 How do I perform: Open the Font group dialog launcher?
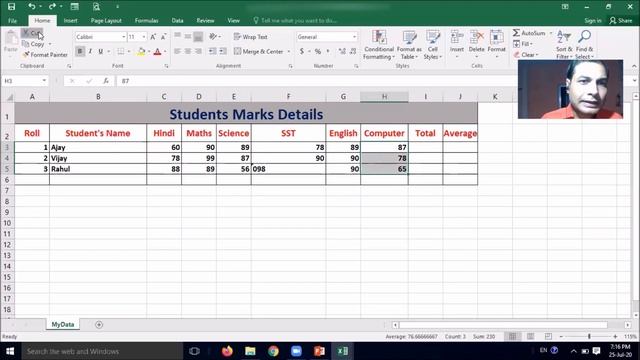[167, 66]
